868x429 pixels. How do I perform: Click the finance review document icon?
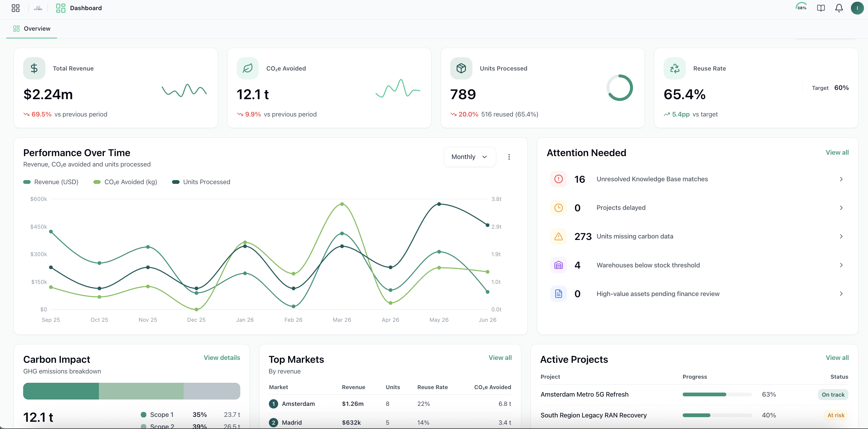click(558, 294)
